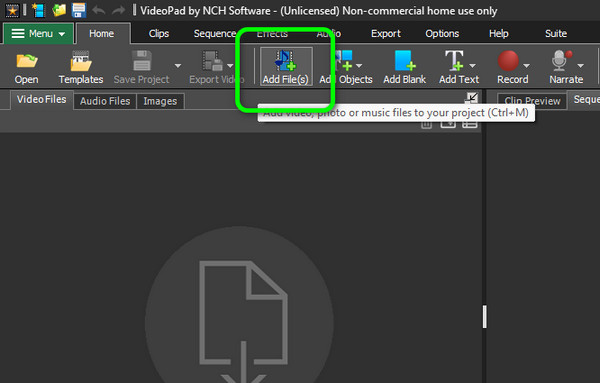This screenshot has height=383, width=600.
Task: Click the Narrate microphone icon
Action: [561, 60]
